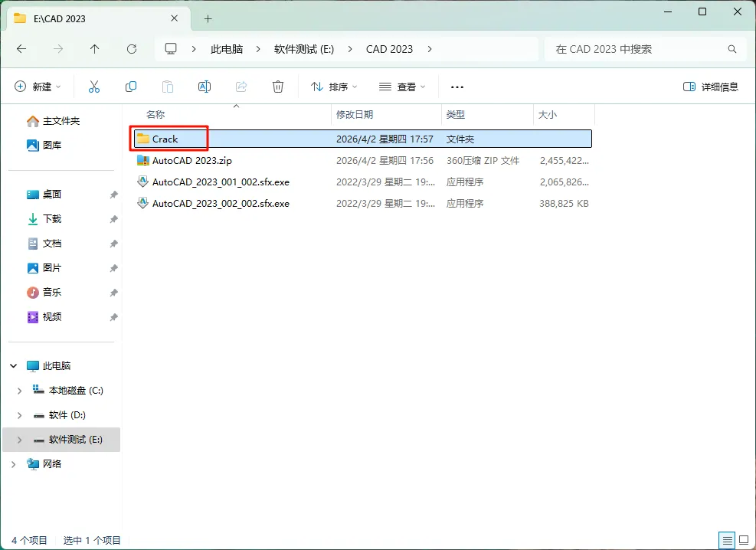Open the 排序 sort dropdown
Screen dimensions: 756x550
point(334,87)
